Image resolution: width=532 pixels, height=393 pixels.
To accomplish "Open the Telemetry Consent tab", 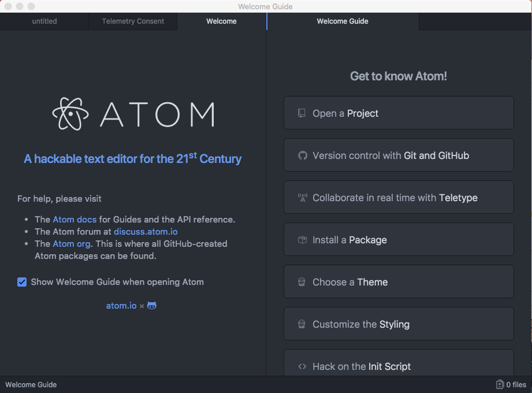I will tap(133, 21).
